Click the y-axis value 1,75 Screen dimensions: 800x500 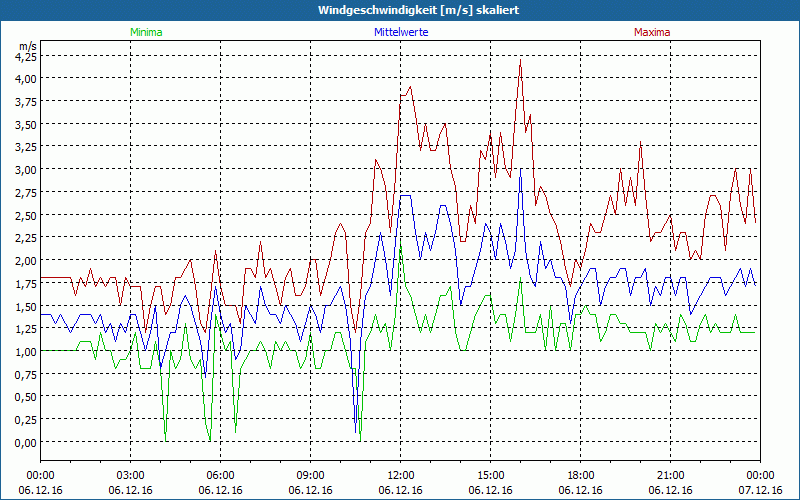(26, 284)
